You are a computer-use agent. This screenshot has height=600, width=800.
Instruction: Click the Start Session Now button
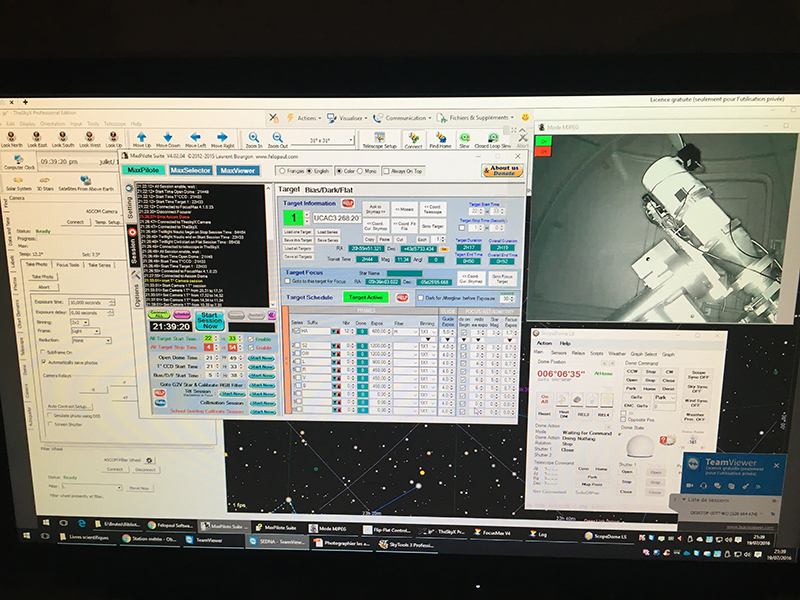point(210,321)
